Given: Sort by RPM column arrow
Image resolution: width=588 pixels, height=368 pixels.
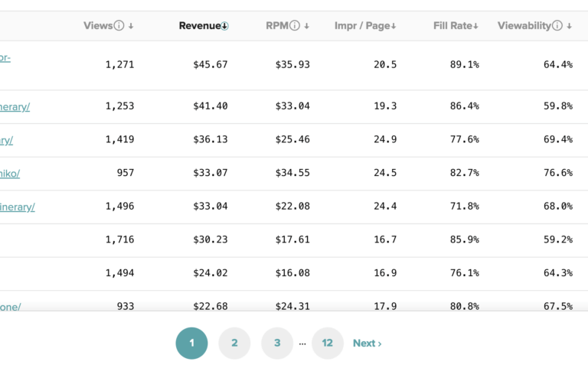Looking at the screenshot, I should point(307,26).
